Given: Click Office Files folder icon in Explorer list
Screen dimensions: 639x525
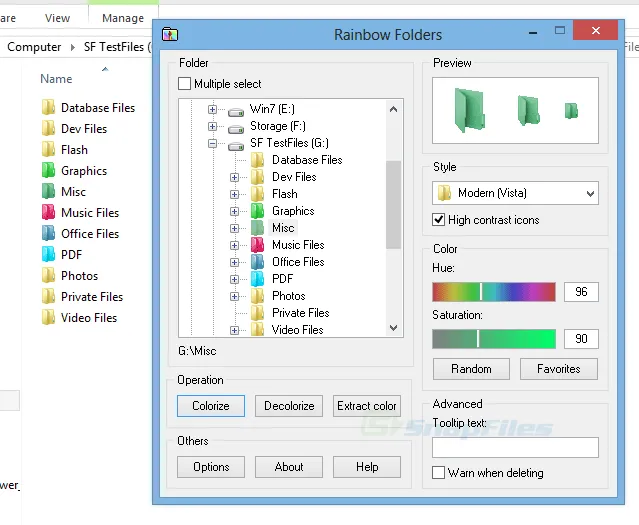Looking at the screenshot, I should [x=48, y=234].
